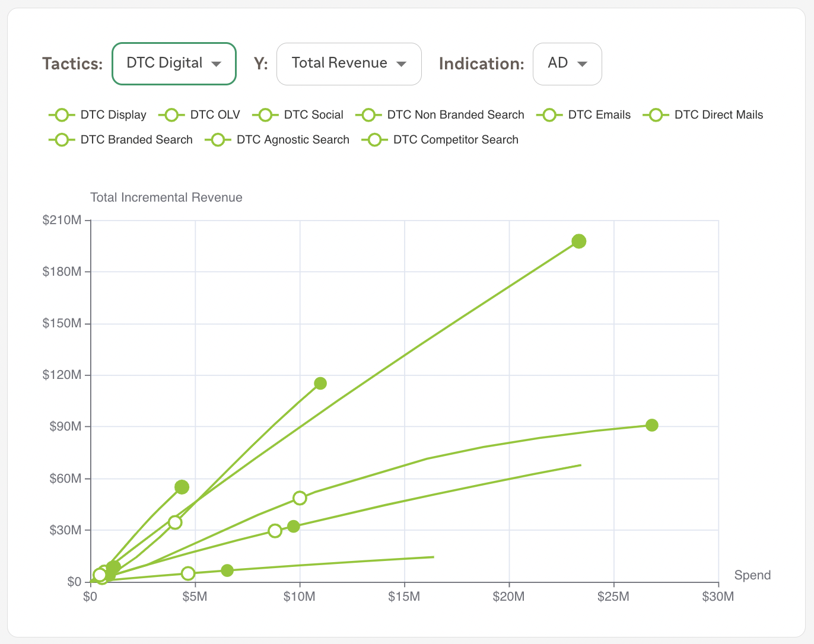Hide the DTC Social series via its label
This screenshot has width=814, height=644.
[313, 115]
